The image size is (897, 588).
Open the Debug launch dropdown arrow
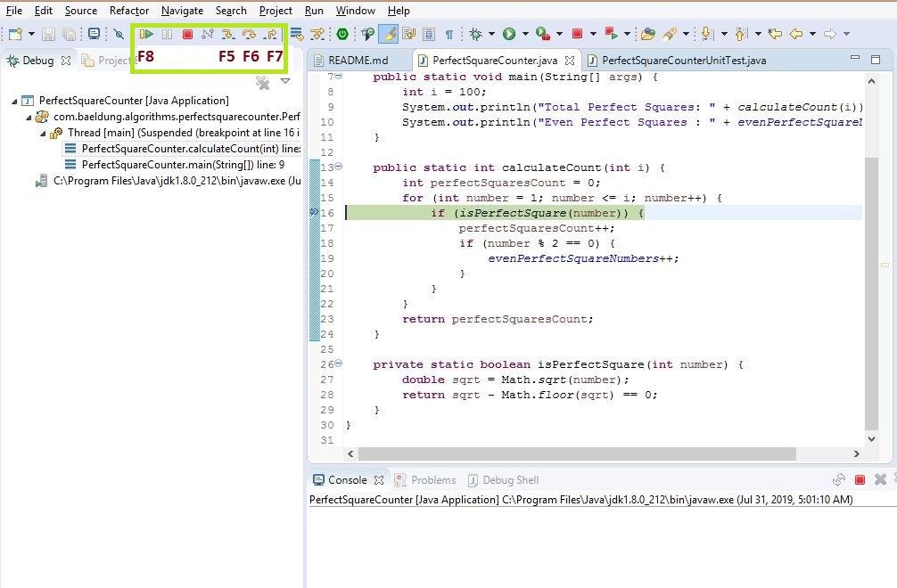coord(491,34)
